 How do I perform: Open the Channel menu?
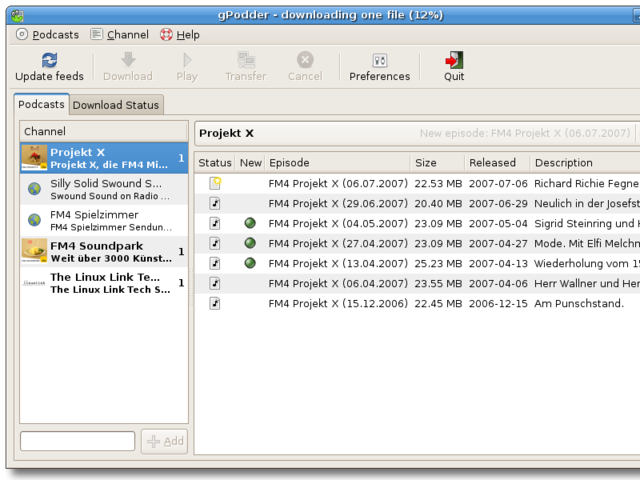[120, 35]
